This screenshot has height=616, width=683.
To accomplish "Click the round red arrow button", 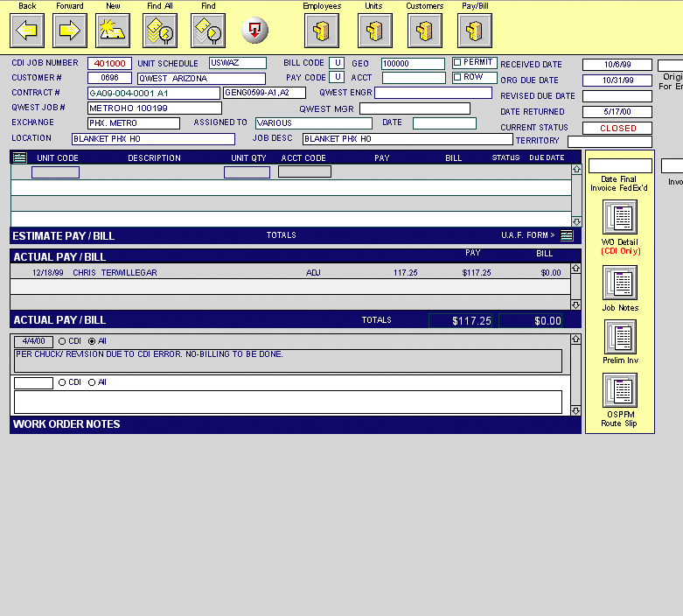I will point(254,31).
